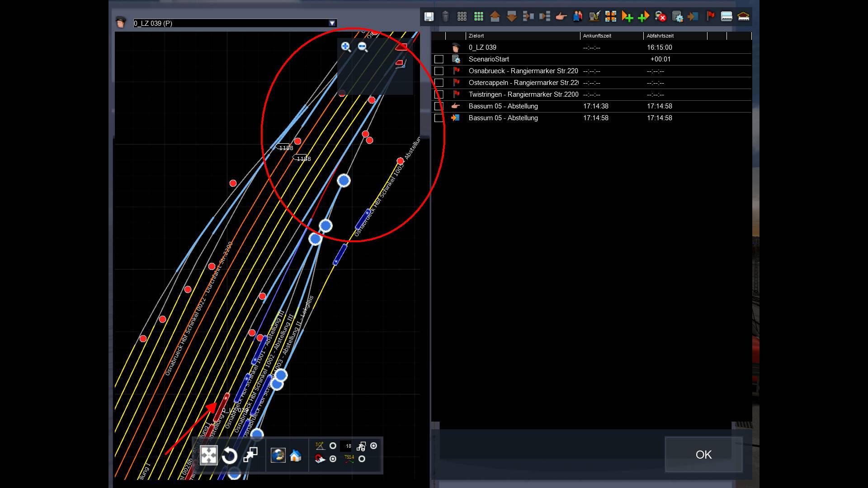Click the blue home house icon
868x488 pixels.
[296, 455]
